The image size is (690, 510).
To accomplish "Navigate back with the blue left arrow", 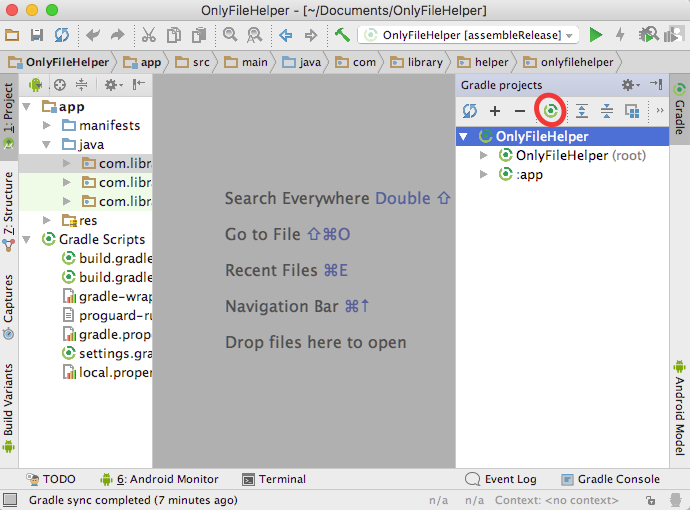I will point(286,35).
